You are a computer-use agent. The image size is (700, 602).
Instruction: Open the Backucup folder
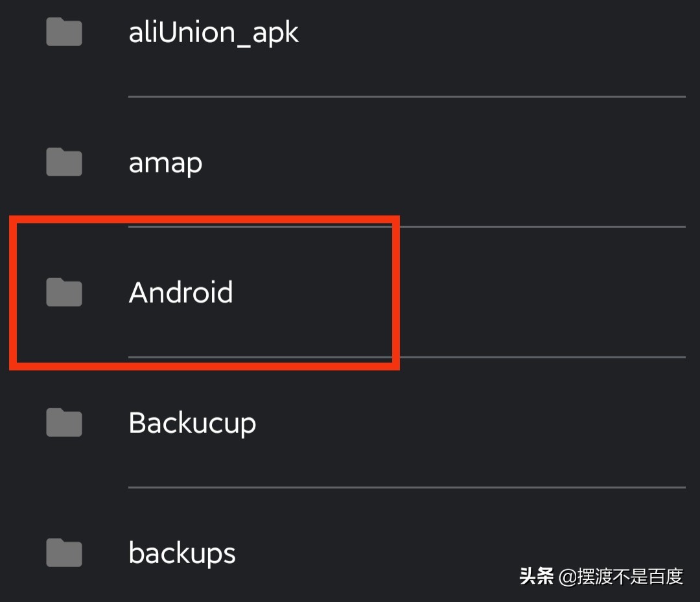pos(192,423)
